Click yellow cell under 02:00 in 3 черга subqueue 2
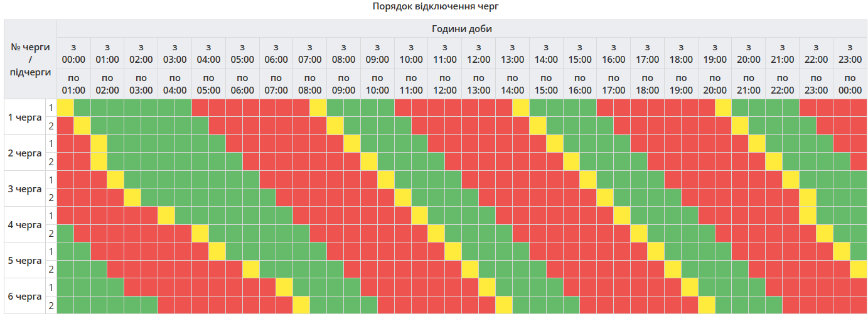The height and width of the screenshot is (316, 868). click(132, 198)
